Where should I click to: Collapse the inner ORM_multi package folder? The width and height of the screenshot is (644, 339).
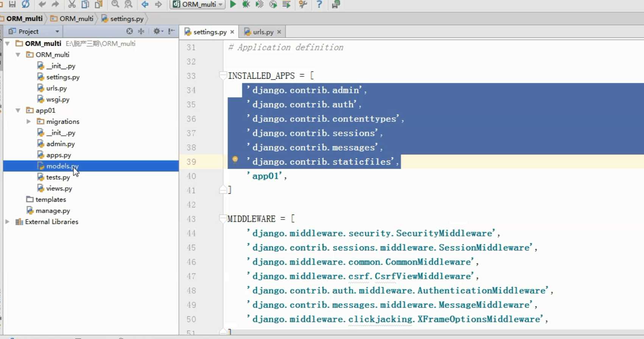point(18,55)
